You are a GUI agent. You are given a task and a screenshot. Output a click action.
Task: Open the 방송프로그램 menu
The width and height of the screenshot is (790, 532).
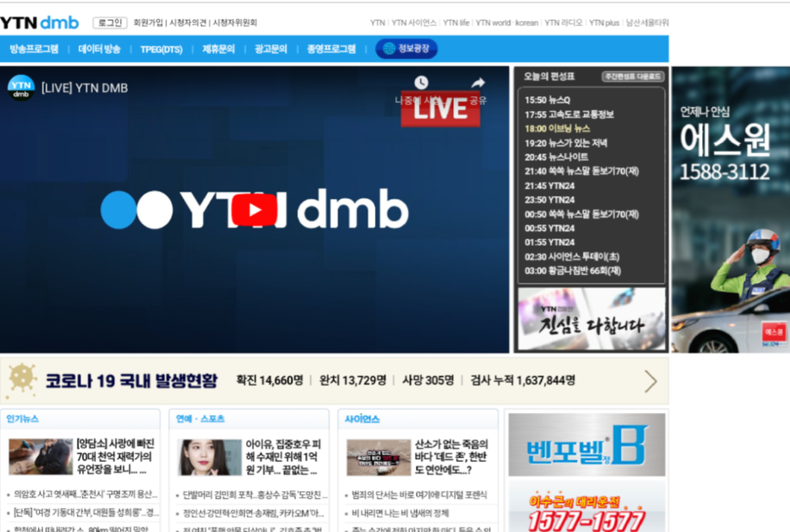tap(34, 49)
